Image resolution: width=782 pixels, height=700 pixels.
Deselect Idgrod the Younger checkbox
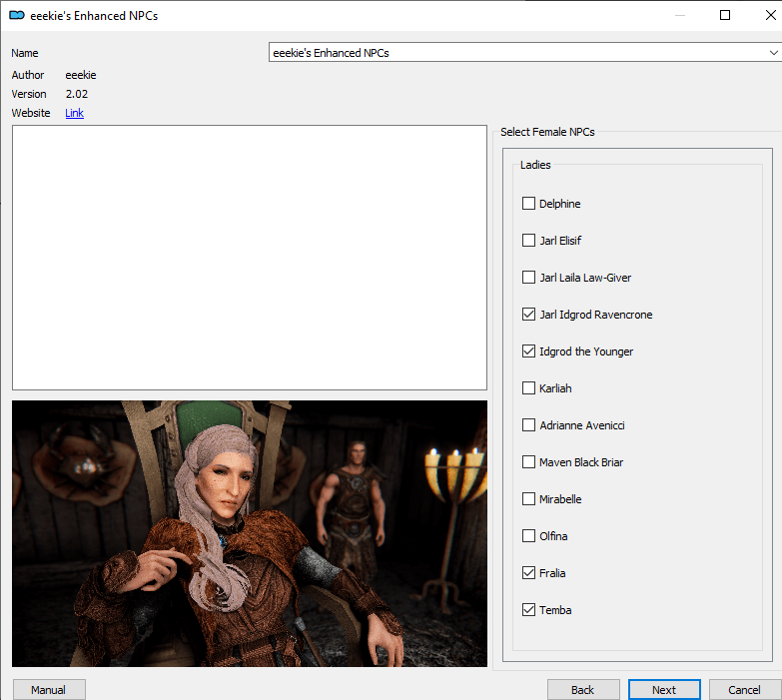tap(528, 350)
